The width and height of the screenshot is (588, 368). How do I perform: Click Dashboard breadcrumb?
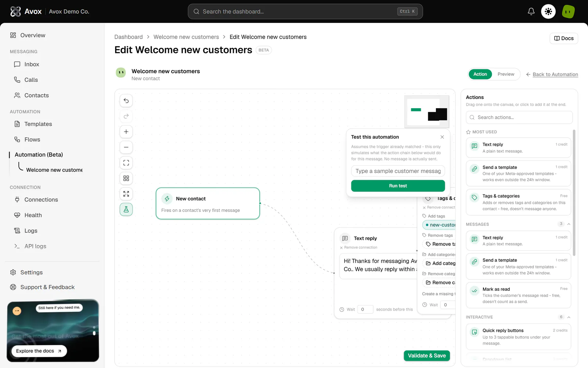tap(128, 37)
